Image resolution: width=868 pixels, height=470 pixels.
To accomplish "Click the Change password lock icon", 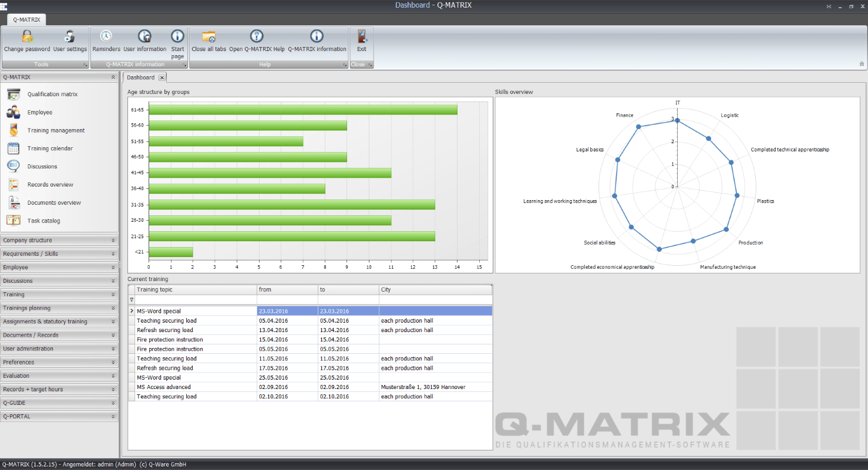I will [27, 37].
